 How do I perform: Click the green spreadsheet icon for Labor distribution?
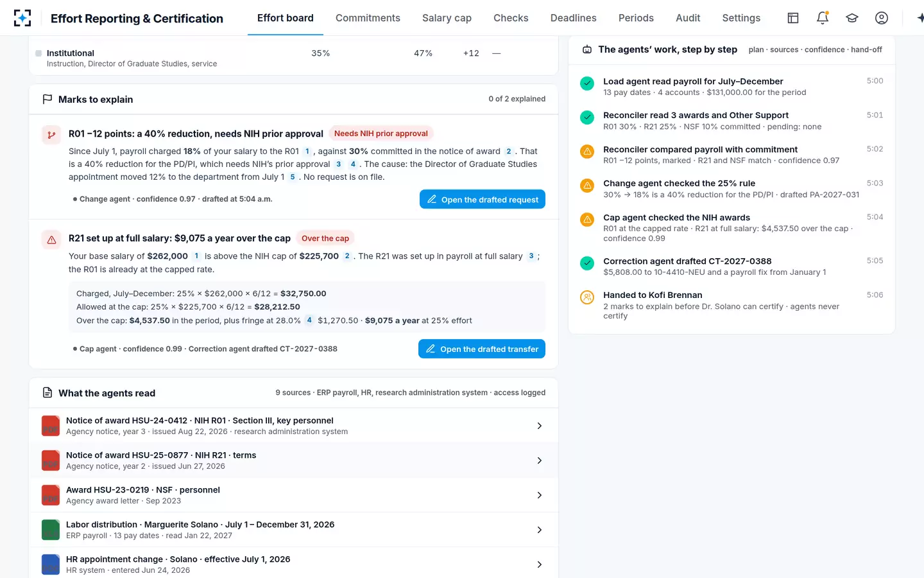pyautogui.click(x=51, y=530)
